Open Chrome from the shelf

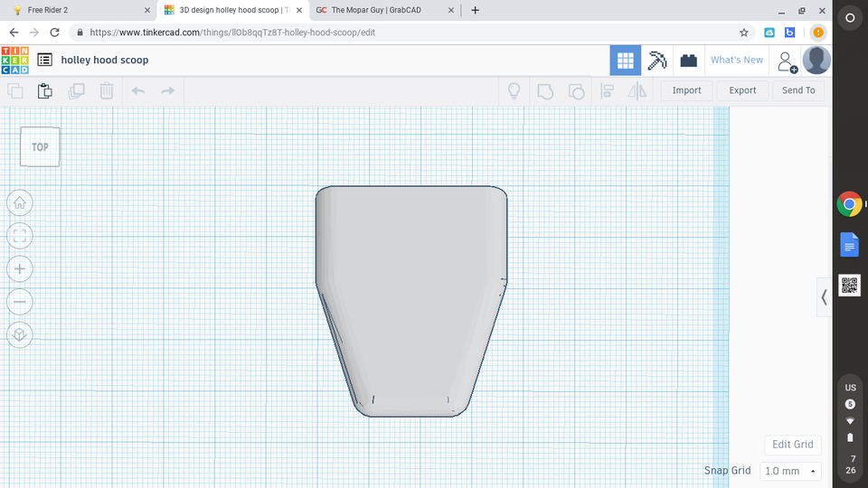click(849, 204)
